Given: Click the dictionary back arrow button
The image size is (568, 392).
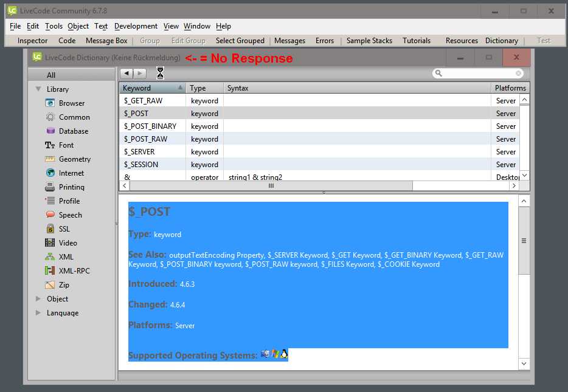Looking at the screenshot, I should (126, 74).
